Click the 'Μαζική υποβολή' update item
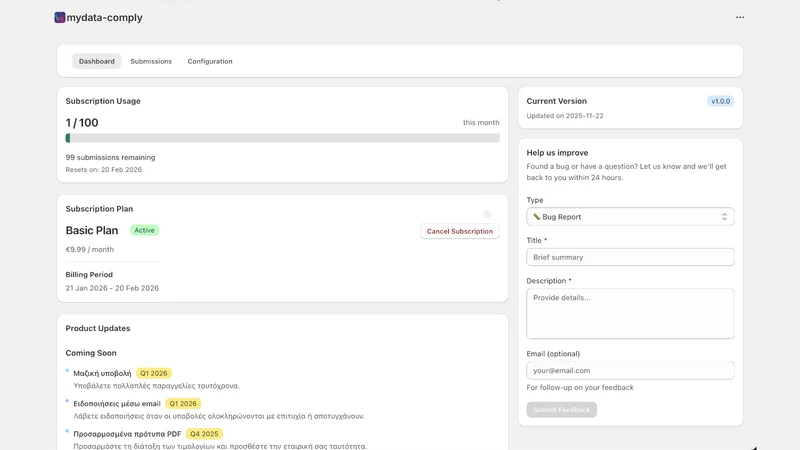 [x=102, y=373]
